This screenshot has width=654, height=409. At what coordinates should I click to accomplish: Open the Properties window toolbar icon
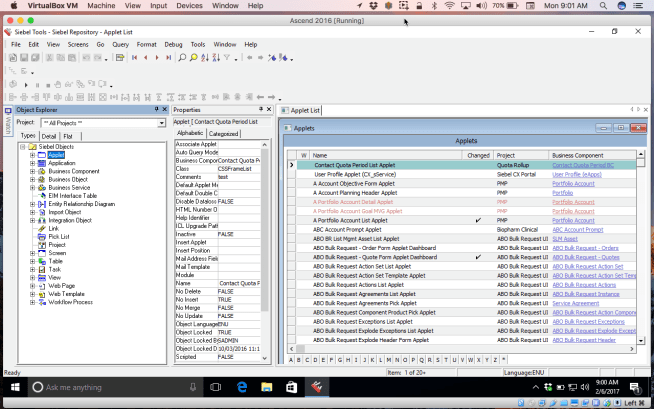pos(120,58)
